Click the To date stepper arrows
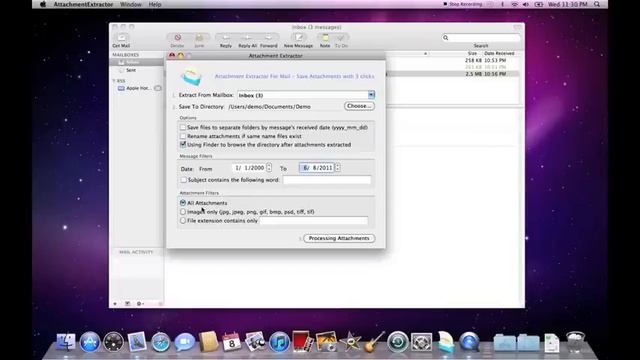The height and width of the screenshot is (360, 640). 338,168
